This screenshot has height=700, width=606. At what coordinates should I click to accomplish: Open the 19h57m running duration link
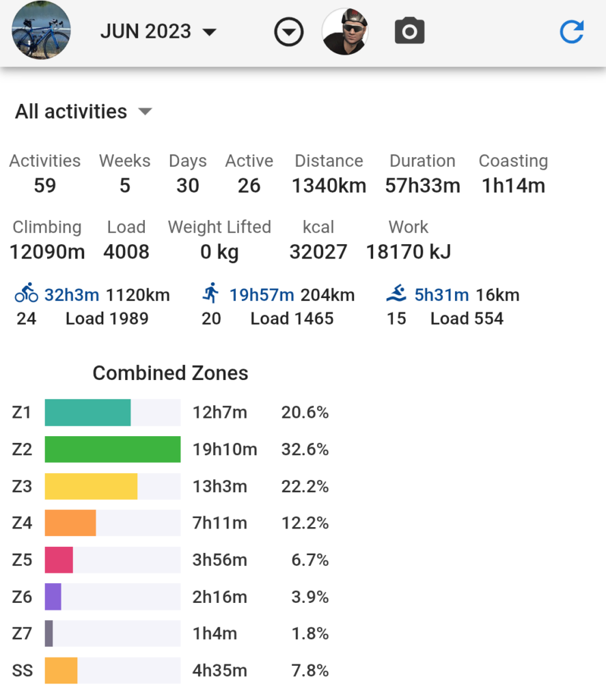pyautogui.click(x=262, y=295)
